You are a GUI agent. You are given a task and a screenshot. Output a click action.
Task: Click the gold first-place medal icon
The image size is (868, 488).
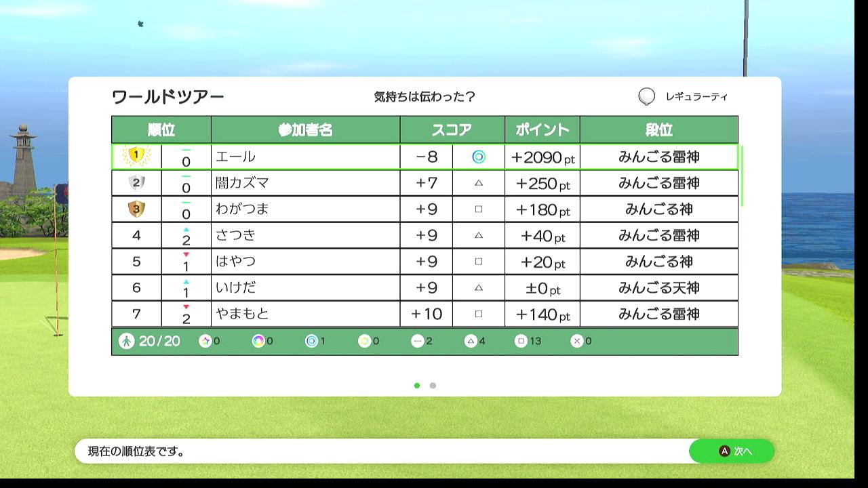tap(136, 156)
